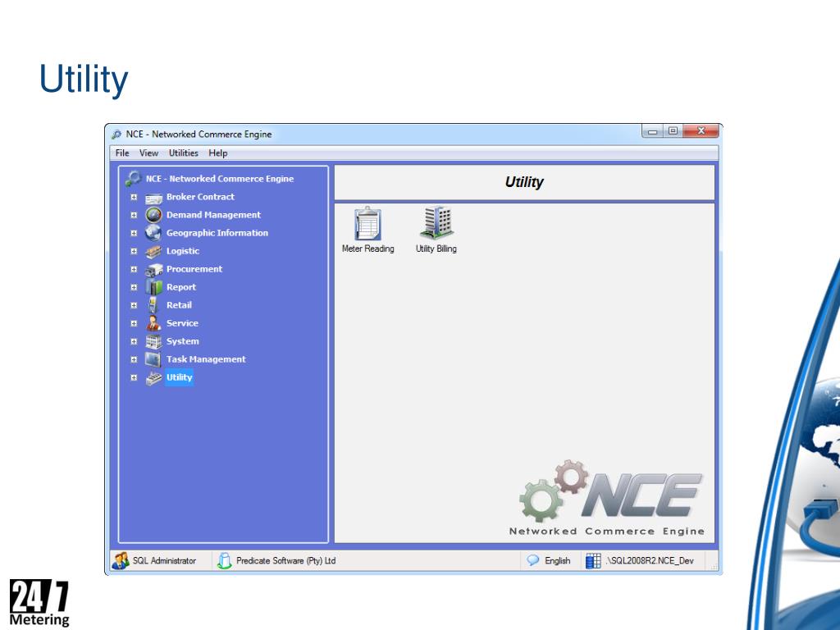Open the Help menu
This screenshot has width=840, height=630.
pos(218,153)
